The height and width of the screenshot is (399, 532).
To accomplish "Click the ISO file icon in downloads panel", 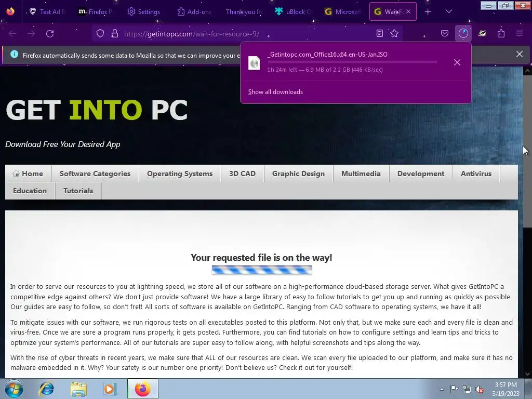I will pyautogui.click(x=254, y=63).
